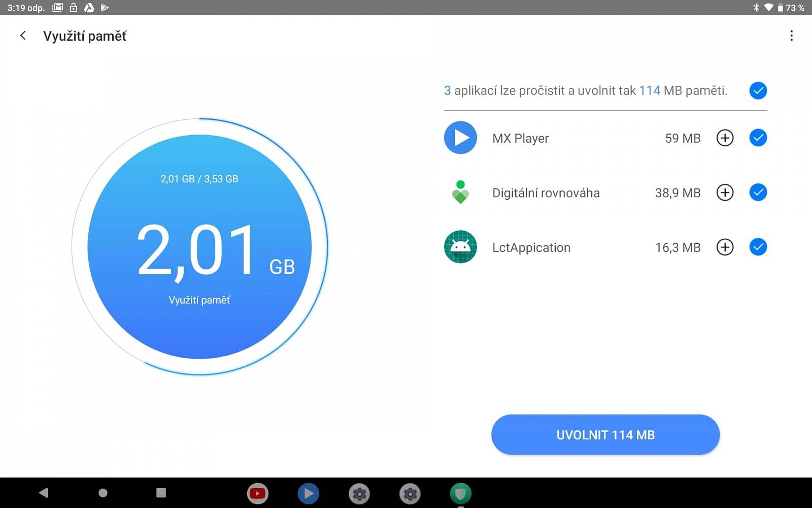Tap the Android home navigation button

[x=103, y=493]
